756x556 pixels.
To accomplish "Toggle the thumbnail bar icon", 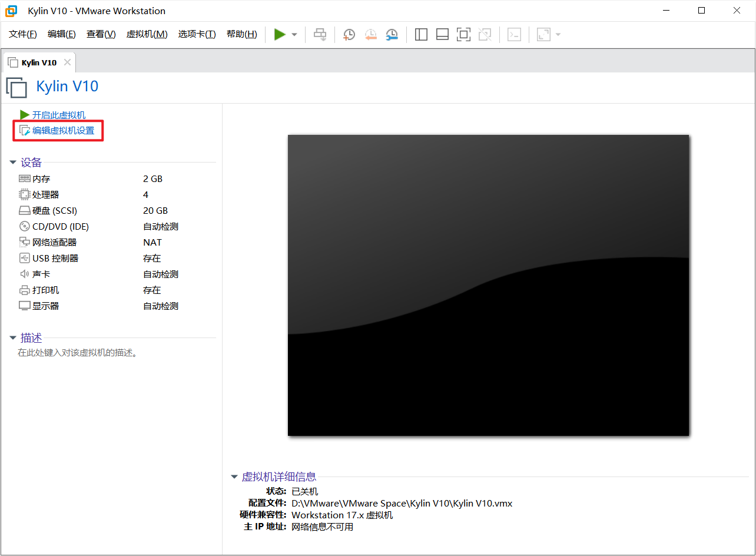I will tap(442, 34).
